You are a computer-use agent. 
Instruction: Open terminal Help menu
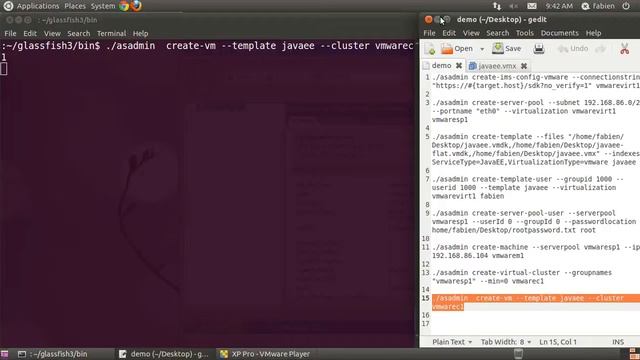(140, 33)
